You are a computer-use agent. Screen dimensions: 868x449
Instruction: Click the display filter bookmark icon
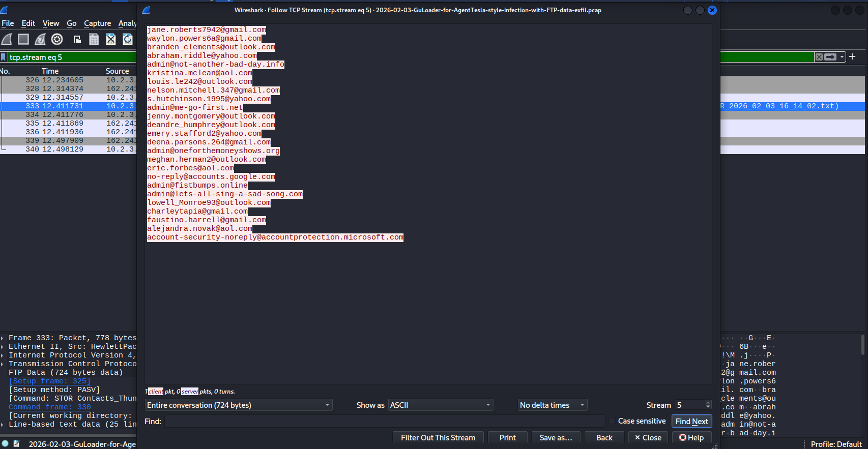click(4, 57)
